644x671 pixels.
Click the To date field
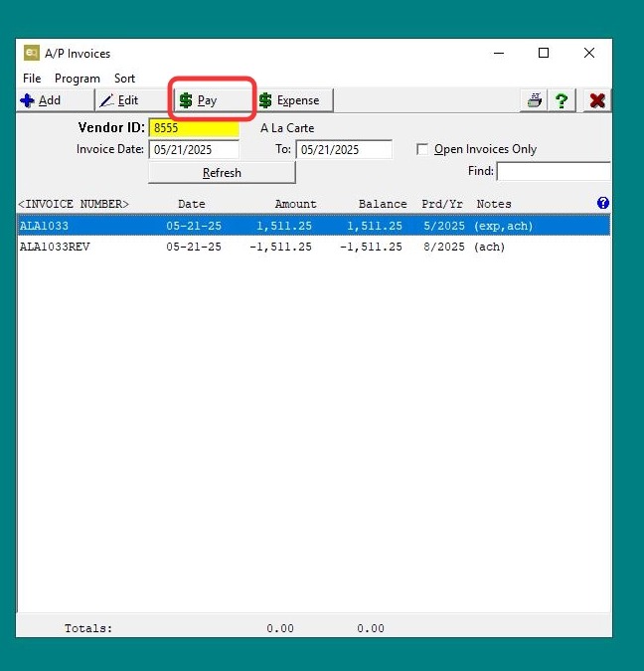pyautogui.click(x=344, y=149)
